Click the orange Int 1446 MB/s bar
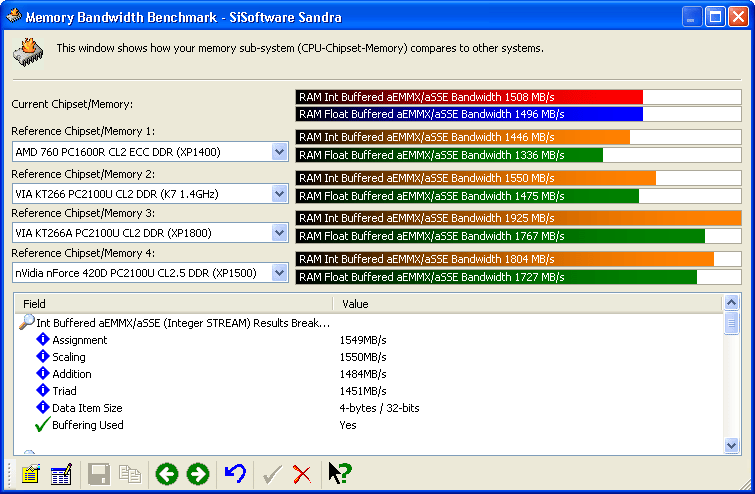Viewport: 755px width, 494px height. pyautogui.click(x=463, y=137)
